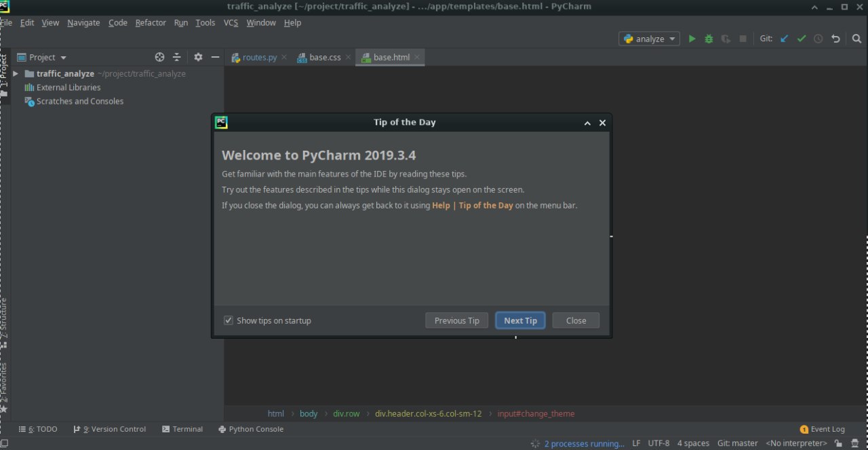Open the Event Log notification badge
The image size is (868, 450).
tap(823, 429)
